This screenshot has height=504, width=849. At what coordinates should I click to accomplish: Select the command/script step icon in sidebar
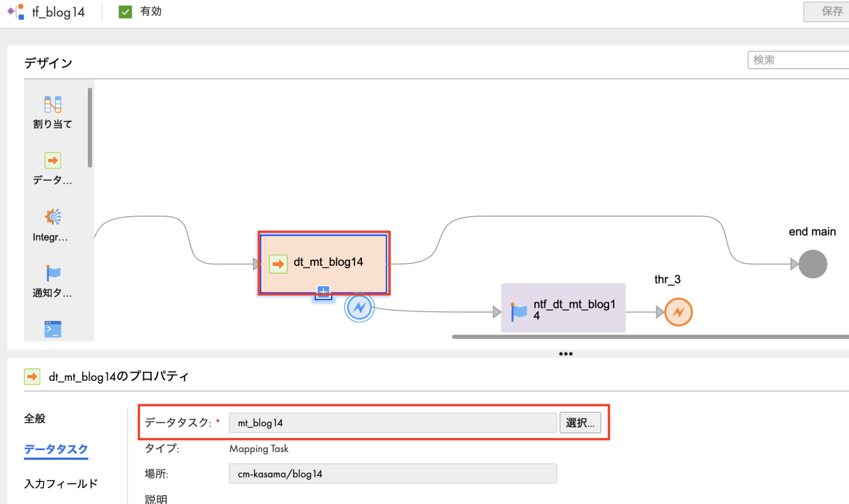52,329
